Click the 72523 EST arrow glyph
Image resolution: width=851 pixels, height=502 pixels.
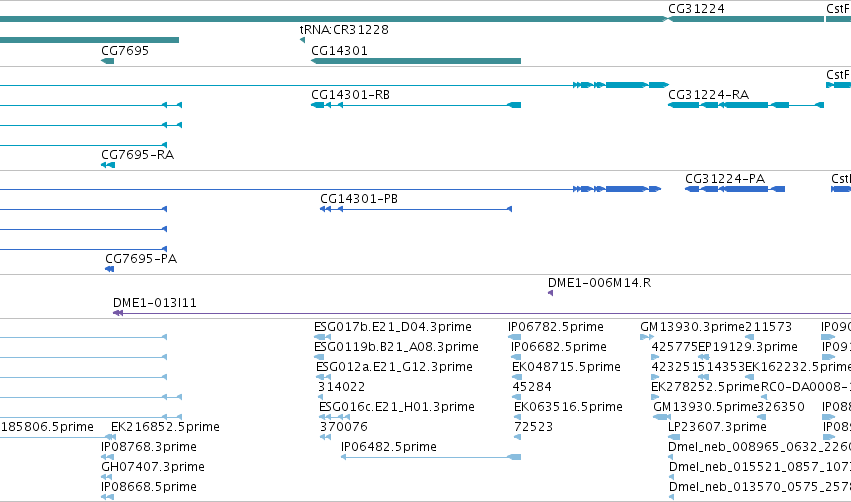click(x=517, y=437)
